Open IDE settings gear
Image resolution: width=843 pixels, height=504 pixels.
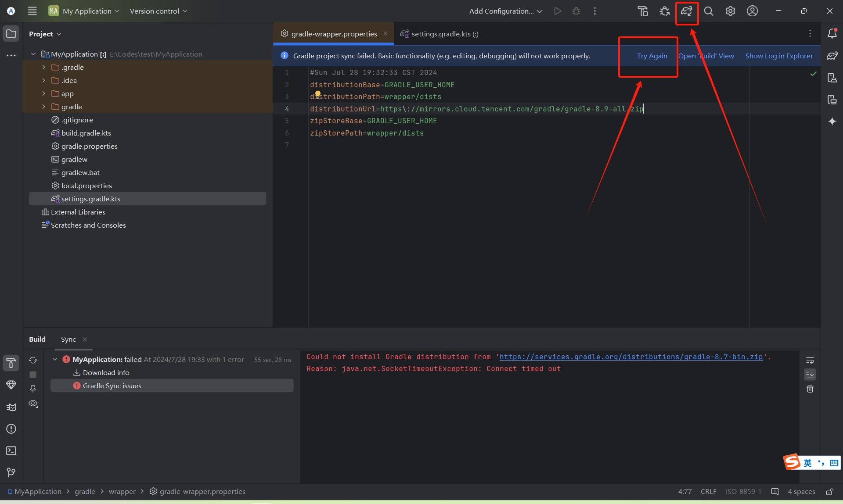730,11
